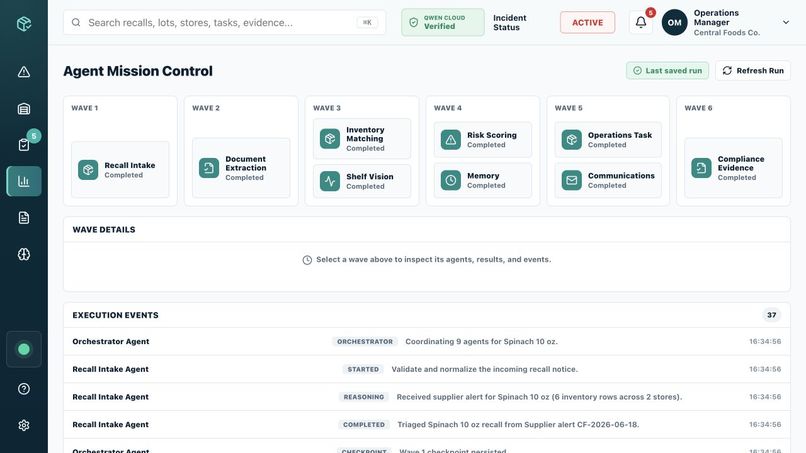Click 'Received supplier alert for Spinach 10 oz' text
806x453 pixels.
click(539, 397)
